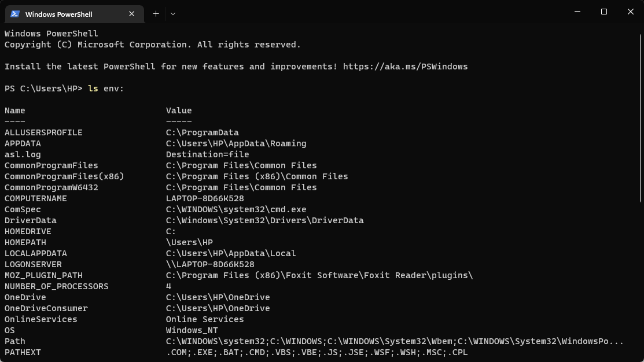The height and width of the screenshot is (362, 644).
Task: Select the APPDATA variable row
Action: [23, 143]
